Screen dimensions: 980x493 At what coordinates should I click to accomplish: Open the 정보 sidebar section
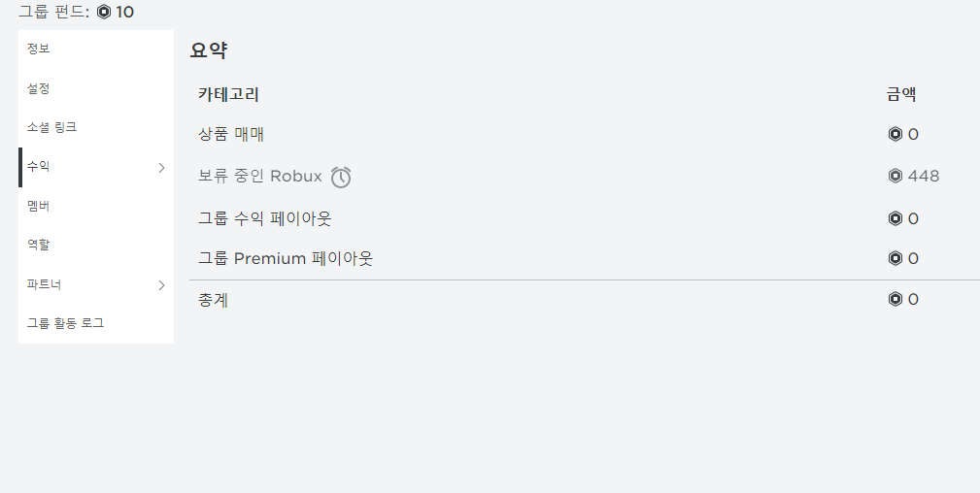coord(39,49)
